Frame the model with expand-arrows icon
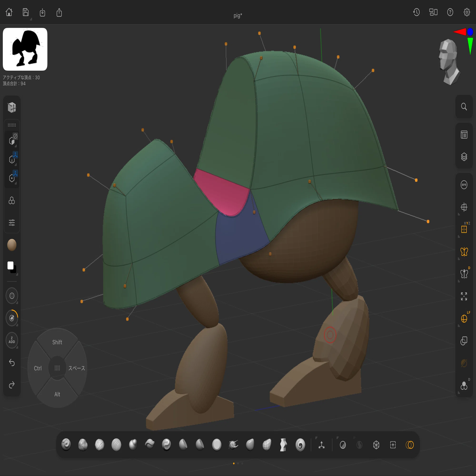476x476 pixels. click(x=464, y=296)
